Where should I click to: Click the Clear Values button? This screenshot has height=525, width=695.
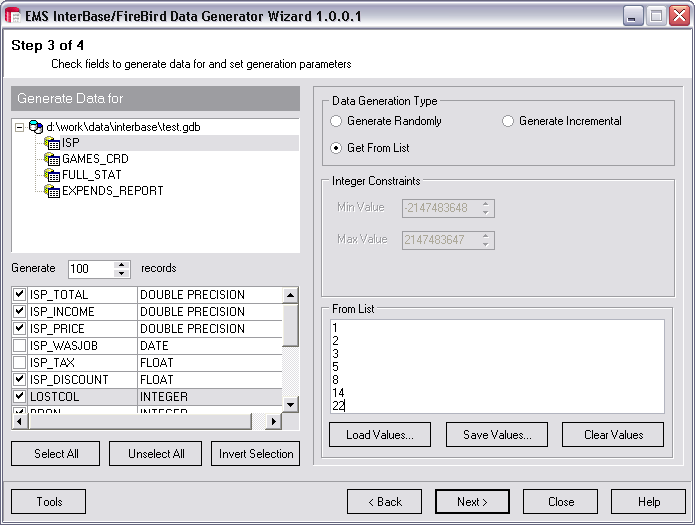click(613, 435)
